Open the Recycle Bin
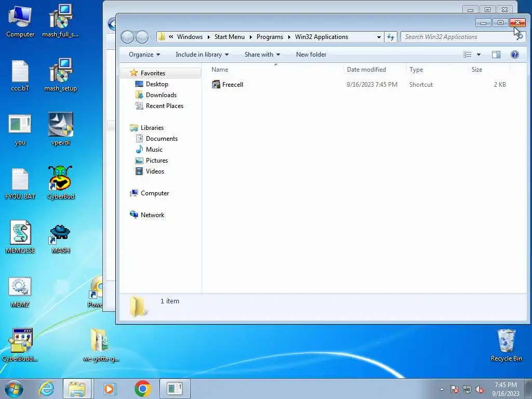Viewport: 532px width, 399px height. [506, 345]
